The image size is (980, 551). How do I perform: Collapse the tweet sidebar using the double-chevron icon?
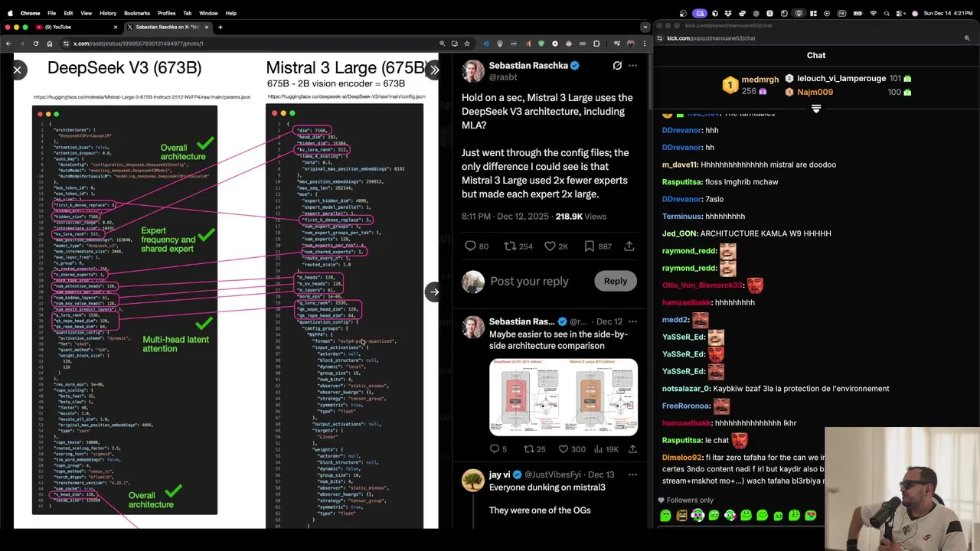point(434,70)
